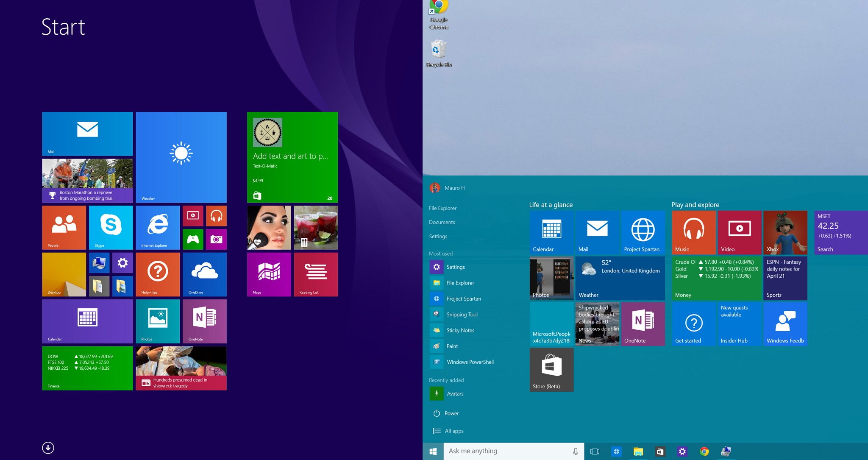The image size is (868, 460).
Task: Open the Health & Fitness makeup photo tile
Action: click(269, 227)
